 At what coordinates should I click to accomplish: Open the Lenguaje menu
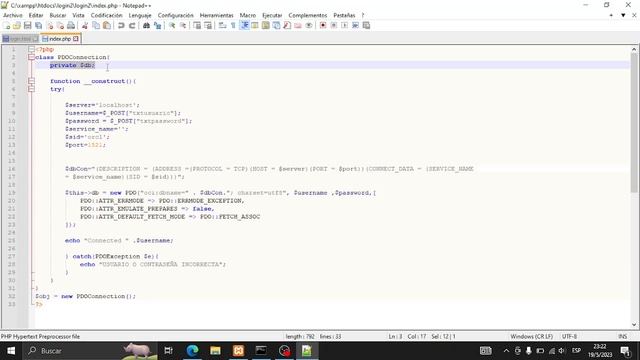click(140, 16)
